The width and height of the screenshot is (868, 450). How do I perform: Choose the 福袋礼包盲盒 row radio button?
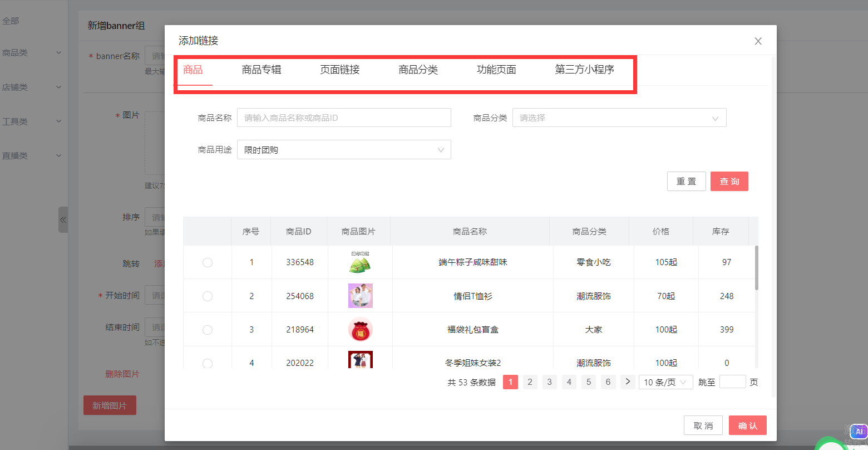(x=208, y=330)
